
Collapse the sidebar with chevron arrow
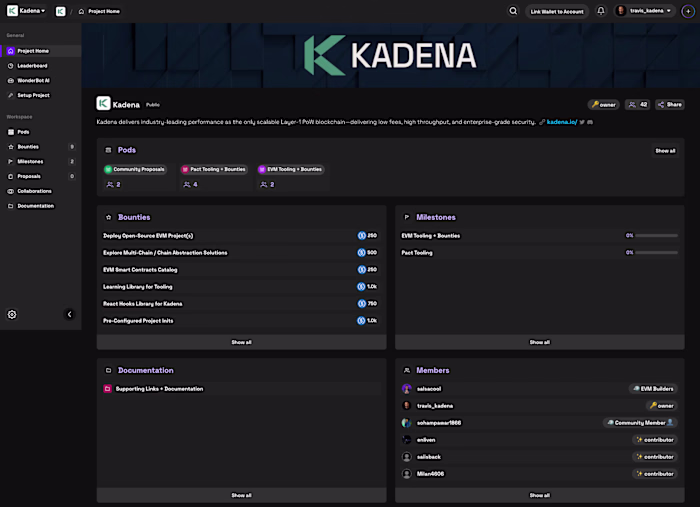point(69,314)
